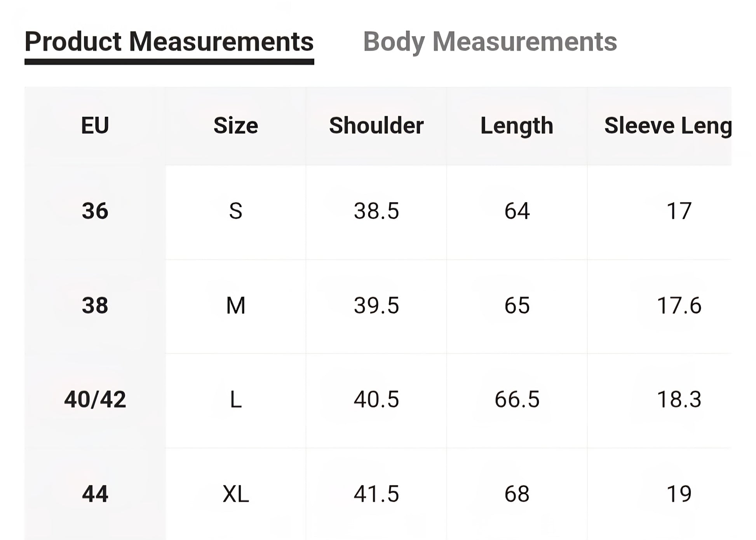Image resolution: width=756 pixels, height=540 pixels.
Task: Click the Sleeve Length column header
Action: [667, 126]
